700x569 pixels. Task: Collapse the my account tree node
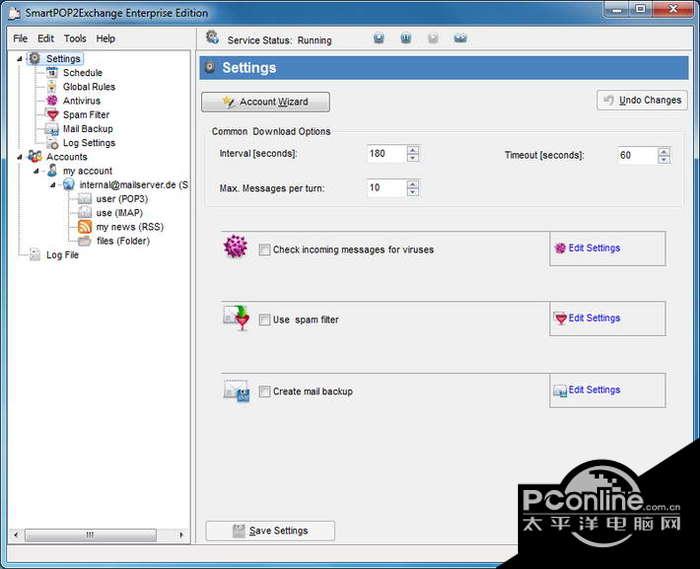tap(37, 171)
